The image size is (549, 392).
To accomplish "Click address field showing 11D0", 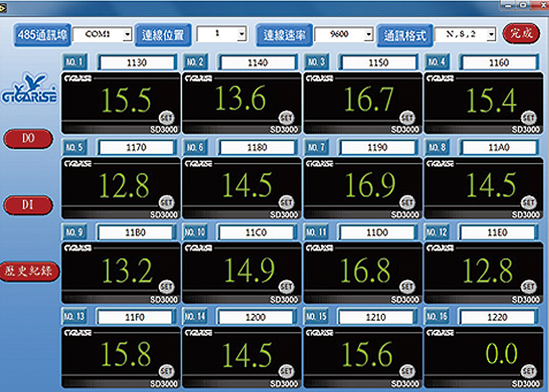I will (x=377, y=232).
